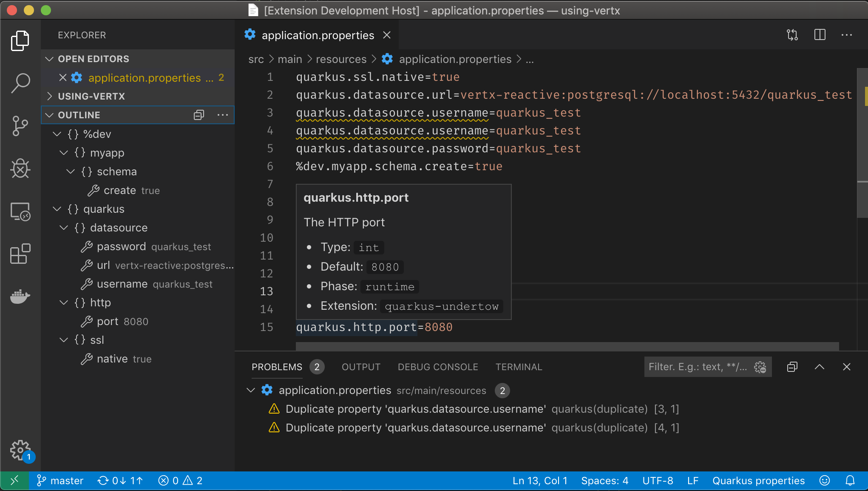Switch to the Terminal panel tab
The height and width of the screenshot is (491, 868).
tap(519, 367)
